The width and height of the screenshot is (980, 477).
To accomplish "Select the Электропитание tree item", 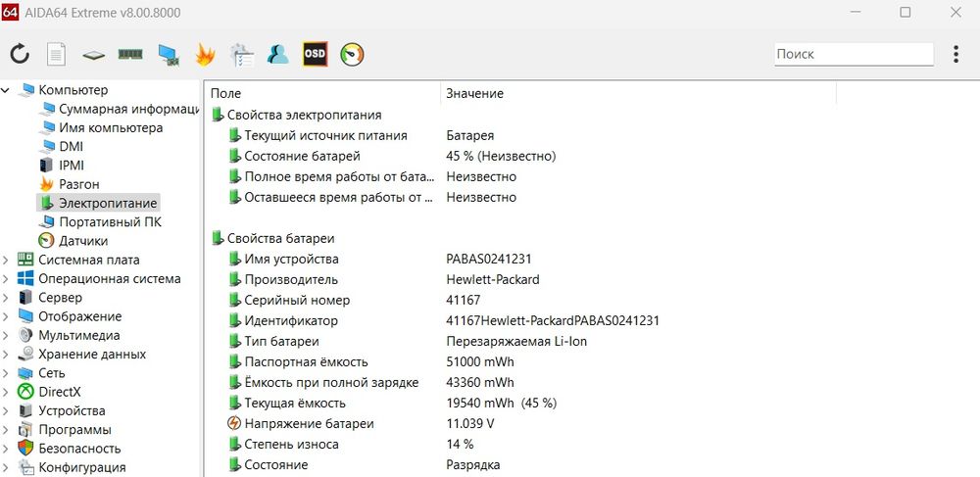I will click(x=99, y=203).
